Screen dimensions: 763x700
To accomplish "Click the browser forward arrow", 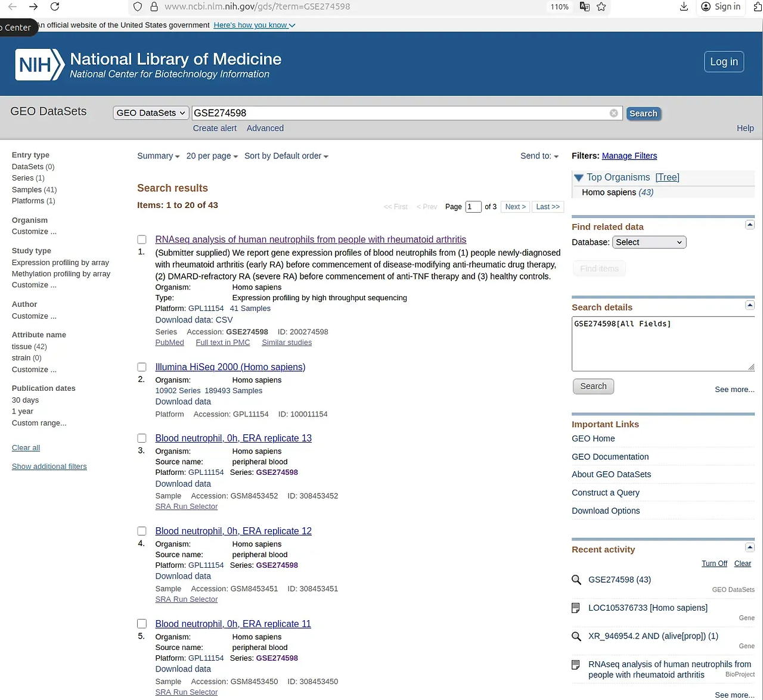I will [x=33, y=7].
